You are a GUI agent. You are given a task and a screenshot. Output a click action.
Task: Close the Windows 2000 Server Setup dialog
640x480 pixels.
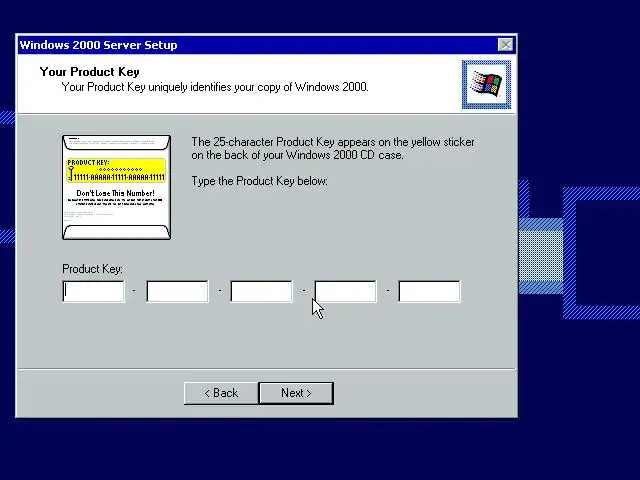click(x=505, y=44)
